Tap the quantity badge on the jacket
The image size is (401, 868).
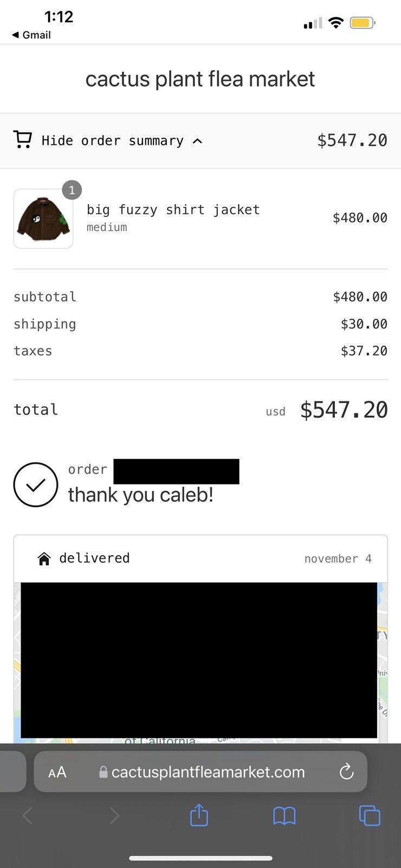coord(72,190)
